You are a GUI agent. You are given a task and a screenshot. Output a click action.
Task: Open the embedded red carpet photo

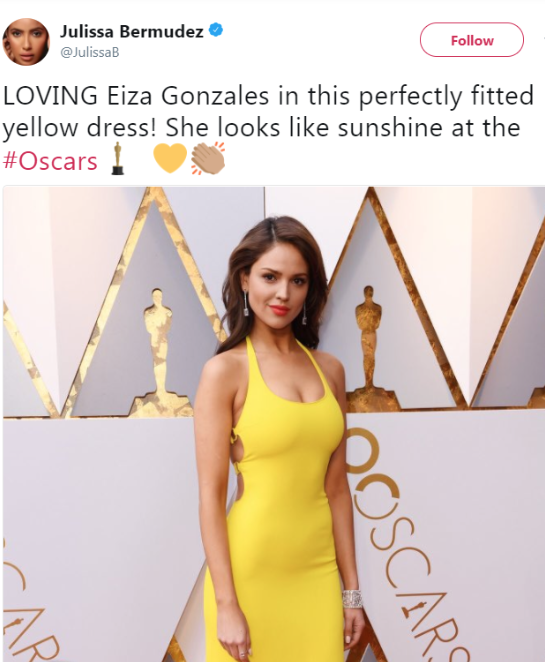[x=274, y=424]
